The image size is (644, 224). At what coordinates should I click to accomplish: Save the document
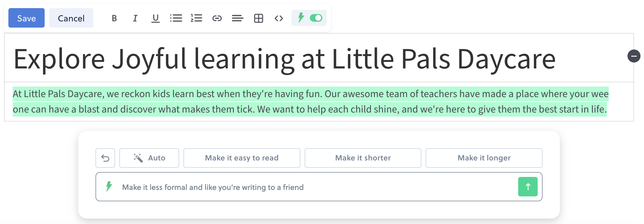[x=27, y=18]
